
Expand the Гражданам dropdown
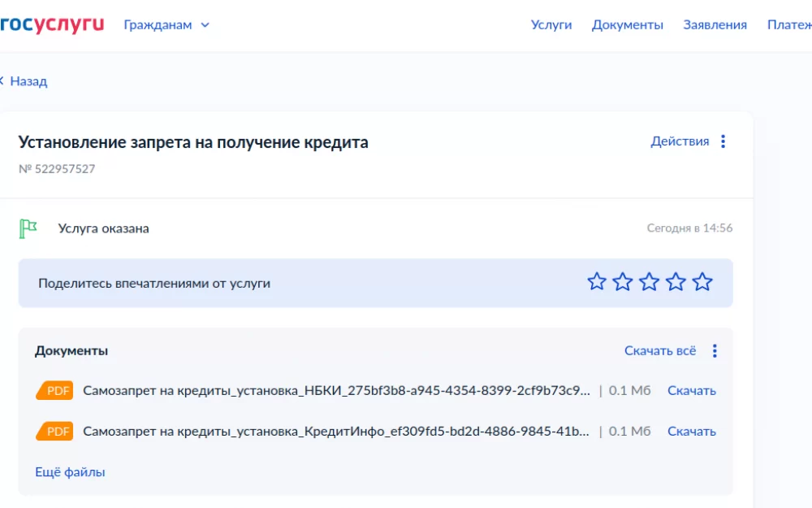(159, 24)
